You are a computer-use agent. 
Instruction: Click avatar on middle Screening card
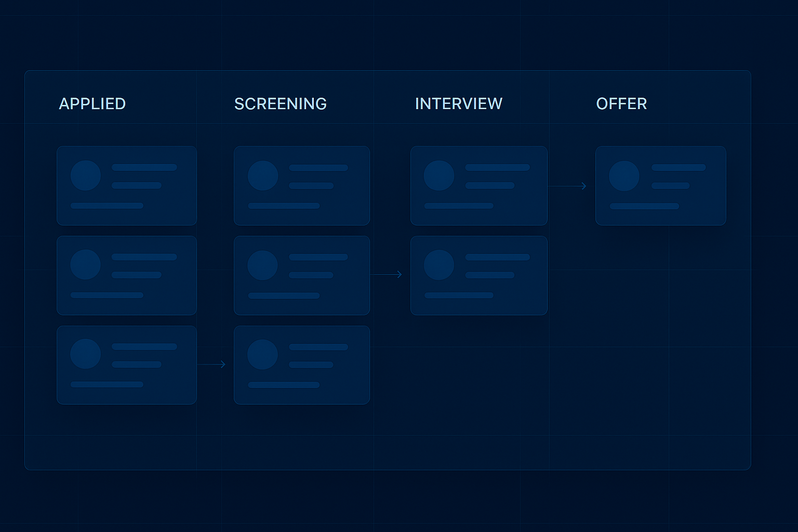tap(263, 265)
